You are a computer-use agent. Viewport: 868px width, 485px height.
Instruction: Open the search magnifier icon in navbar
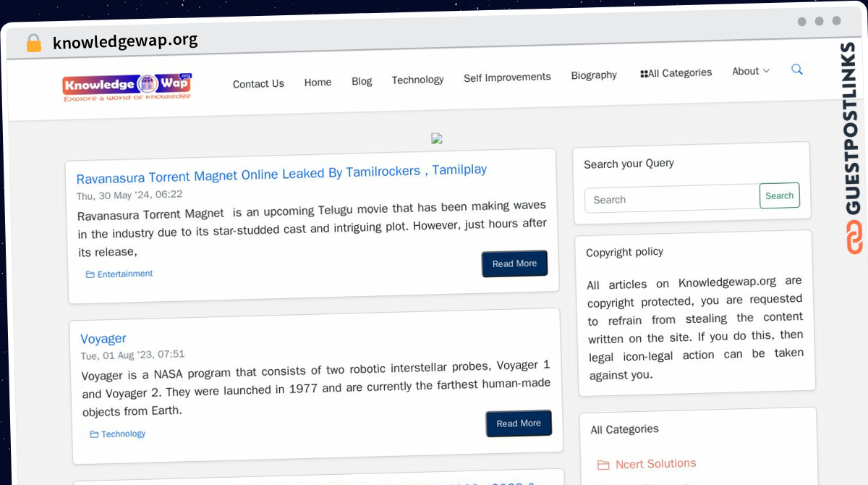[x=797, y=69]
